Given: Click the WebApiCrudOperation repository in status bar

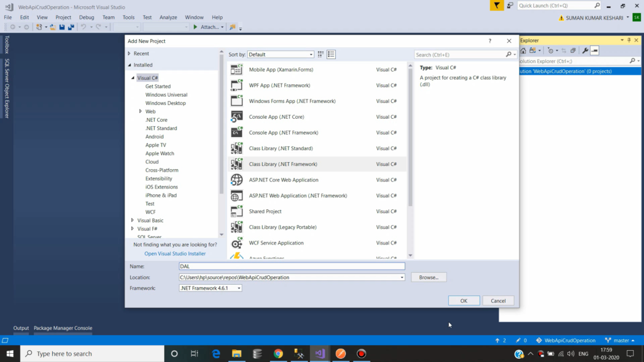Looking at the screenshot, I should pos(565,340).
